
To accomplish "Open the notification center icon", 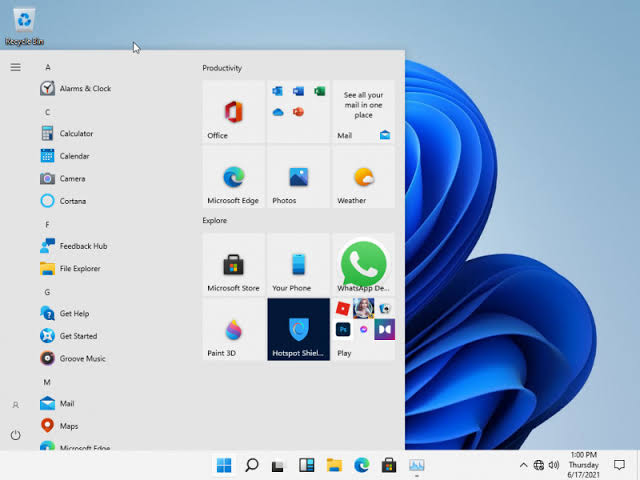I will [x=619, y=465].
